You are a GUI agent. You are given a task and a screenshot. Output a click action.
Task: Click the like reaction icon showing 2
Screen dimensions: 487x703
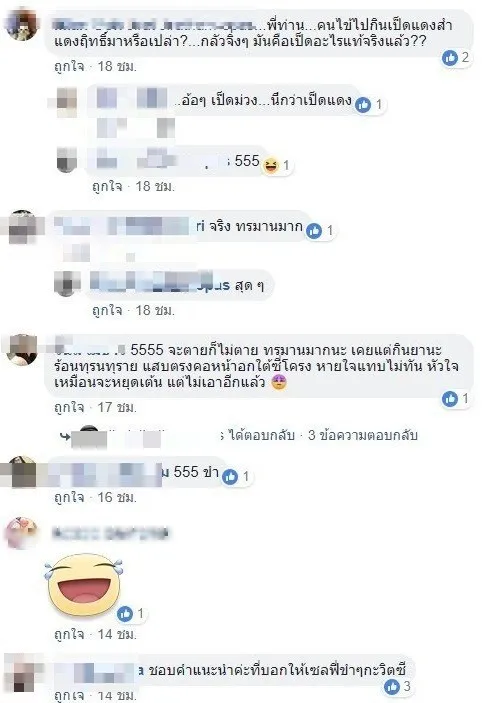[x=450, y=58]
